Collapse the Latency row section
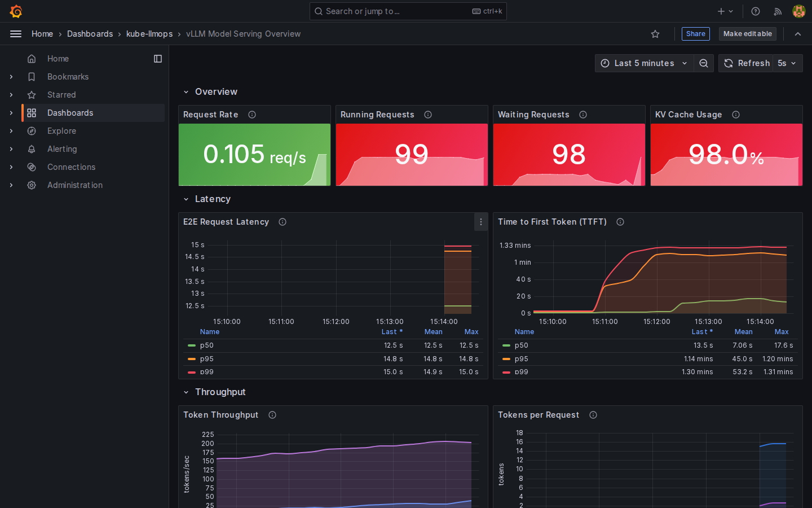Viewport: 812px width, 508px height. click(186, 199)
